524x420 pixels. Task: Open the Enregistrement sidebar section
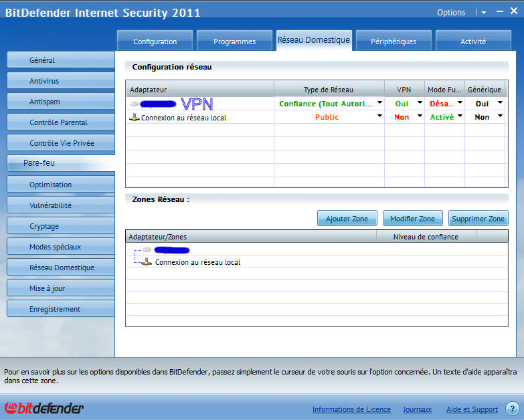[61, 308]
